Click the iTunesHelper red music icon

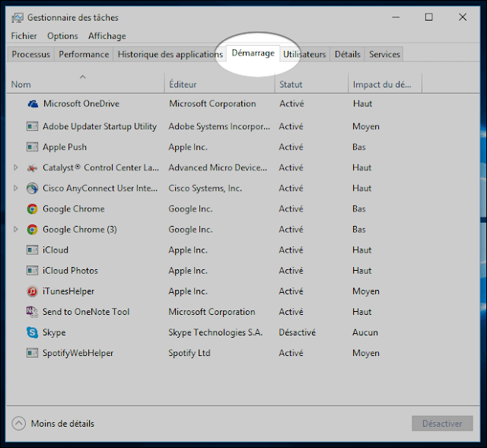pyautogui.click(x=32, y=291)
